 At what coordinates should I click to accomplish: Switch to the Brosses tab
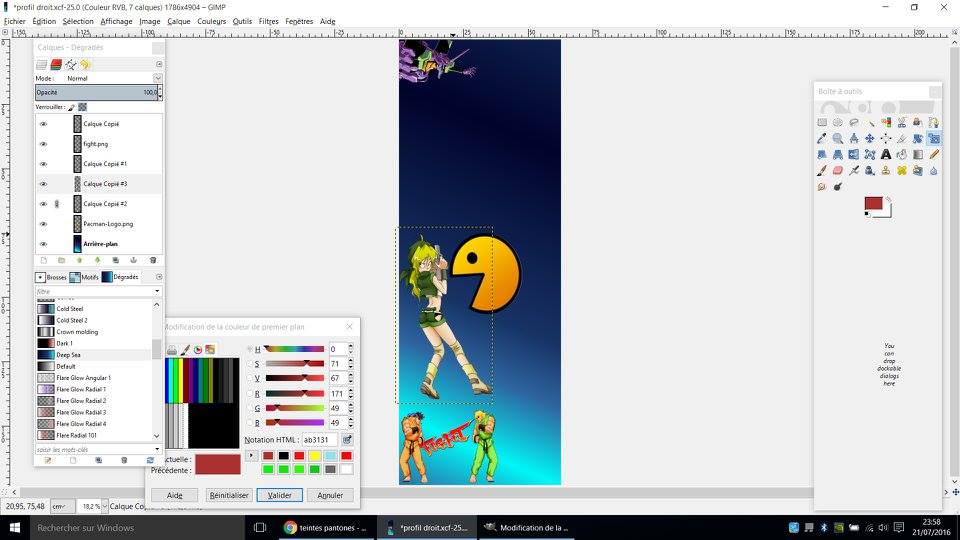coord(51,277)
